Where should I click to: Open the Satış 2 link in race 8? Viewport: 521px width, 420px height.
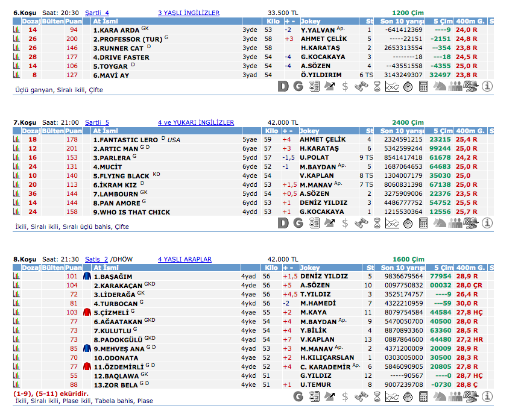coord(96,259)
